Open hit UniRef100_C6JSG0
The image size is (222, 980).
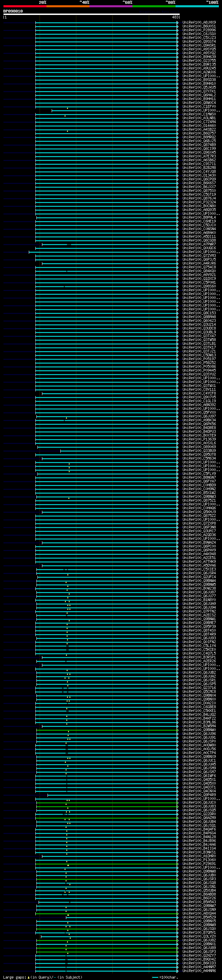(x=199, y=34)
